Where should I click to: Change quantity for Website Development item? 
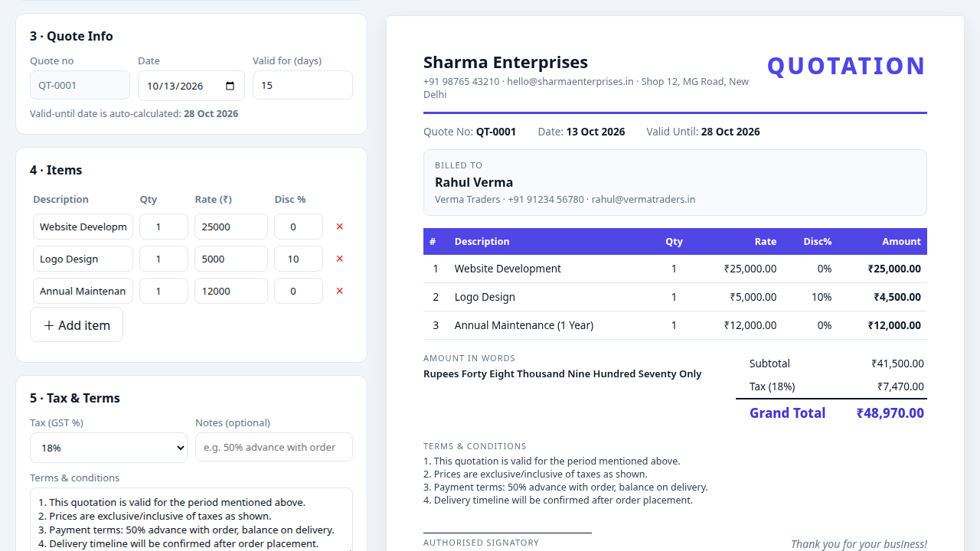[164, 227]
